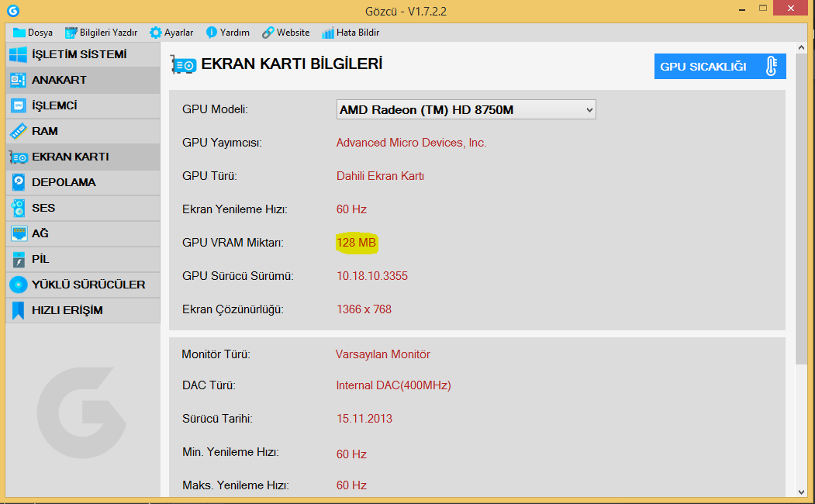Screen dimensions: 815x504
Task: Click the Min. Yenileme Hızı 60 Hz value
Action: click(351, 454)
